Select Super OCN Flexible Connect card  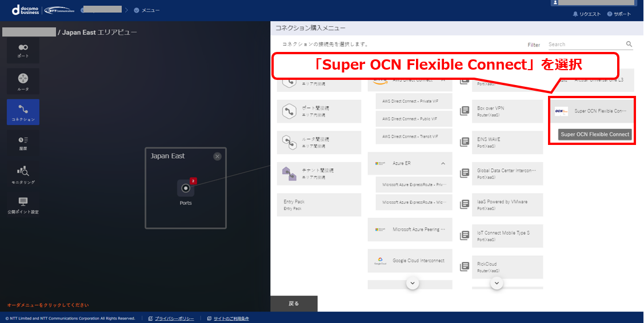(x=592, y=111)
